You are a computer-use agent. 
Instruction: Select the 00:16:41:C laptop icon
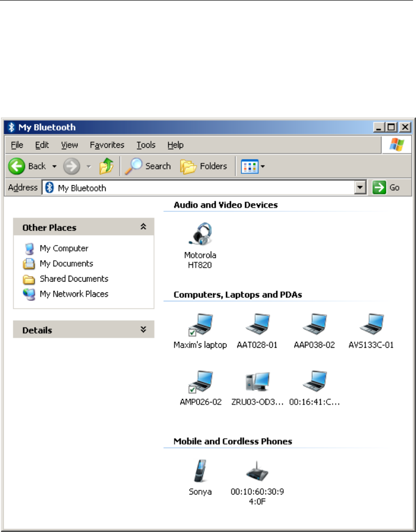pyautogui.click(x=314, y=382)
